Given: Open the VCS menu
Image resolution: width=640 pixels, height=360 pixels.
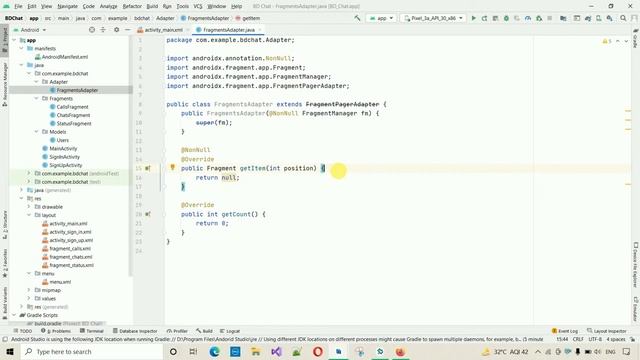Looking at the screenshot, I should [198, 6].
